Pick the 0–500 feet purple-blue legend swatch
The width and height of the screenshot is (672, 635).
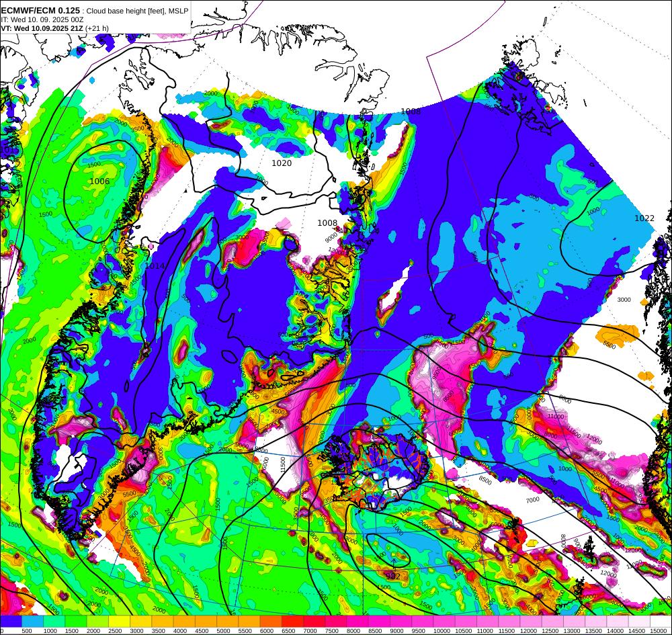tap(11, 622)
